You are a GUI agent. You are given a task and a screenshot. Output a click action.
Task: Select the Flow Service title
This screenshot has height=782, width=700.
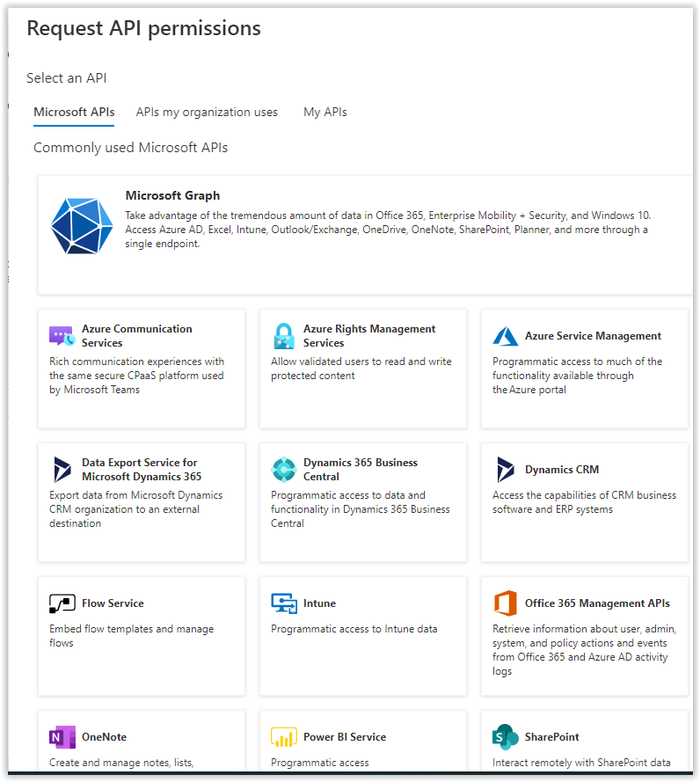click(113, 603)
